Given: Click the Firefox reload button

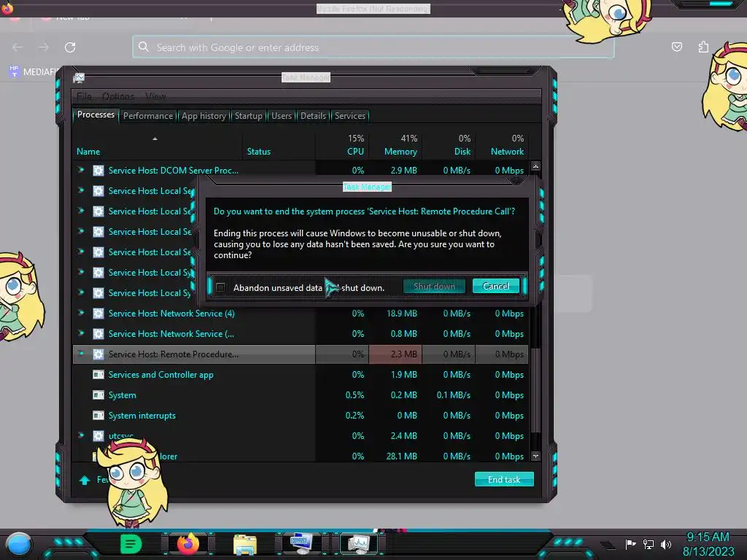Looking at the screenshot, I should tap(70, 47).
